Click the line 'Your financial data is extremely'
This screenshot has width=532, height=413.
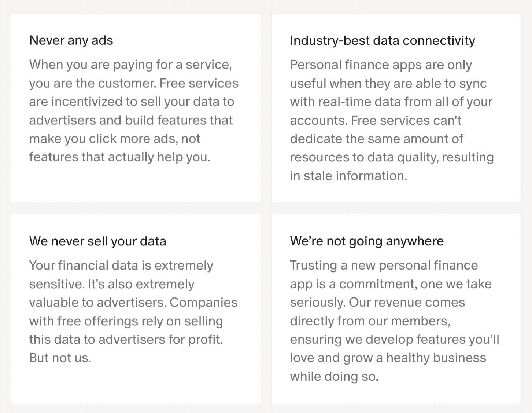[x=121, y=265]
